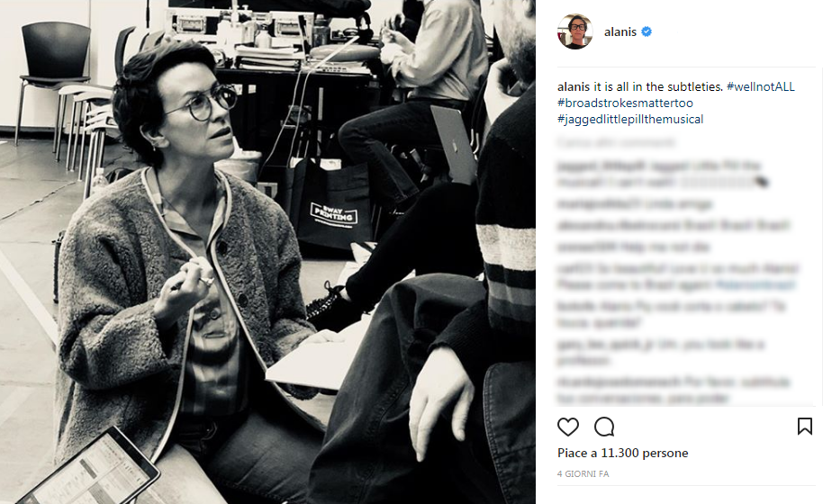Open the alanis profile picture avatar
This screenshot has width=823, height=504.
pos(575,32)
